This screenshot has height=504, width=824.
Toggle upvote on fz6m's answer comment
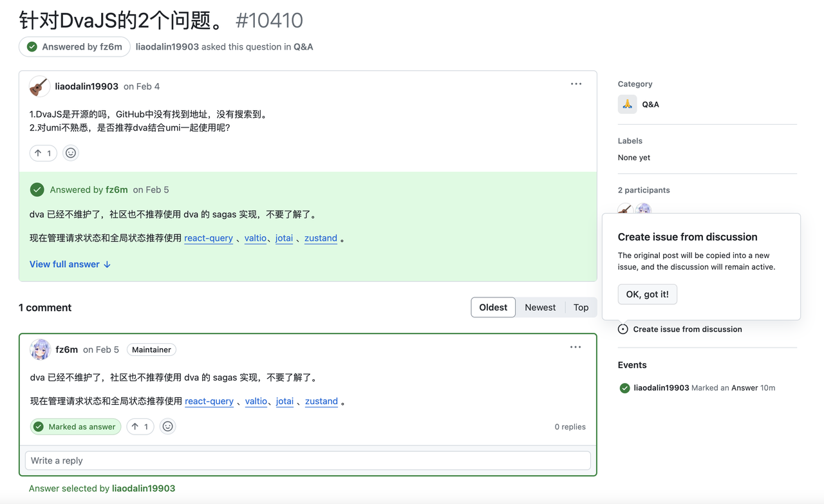[140, 426]
